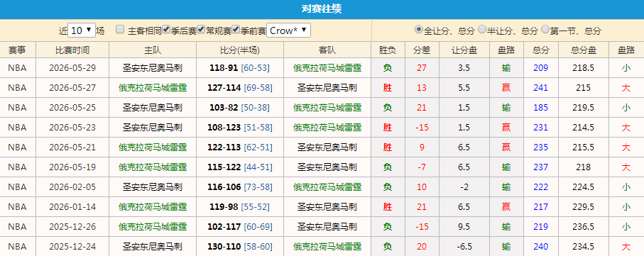644x256 pixels.
Task: Open the Crow* odds company dropdown
Action: 288,30
